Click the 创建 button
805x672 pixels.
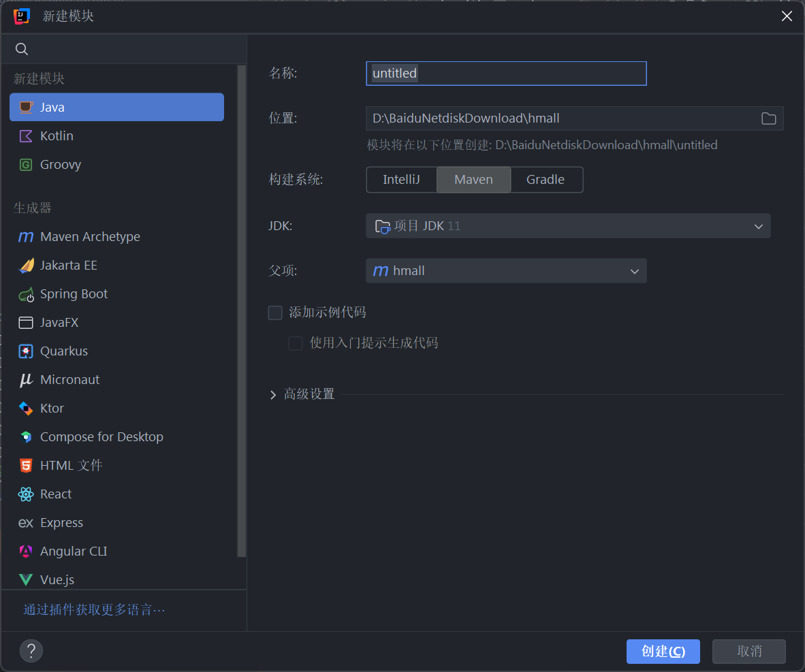(x=663, y=652)
